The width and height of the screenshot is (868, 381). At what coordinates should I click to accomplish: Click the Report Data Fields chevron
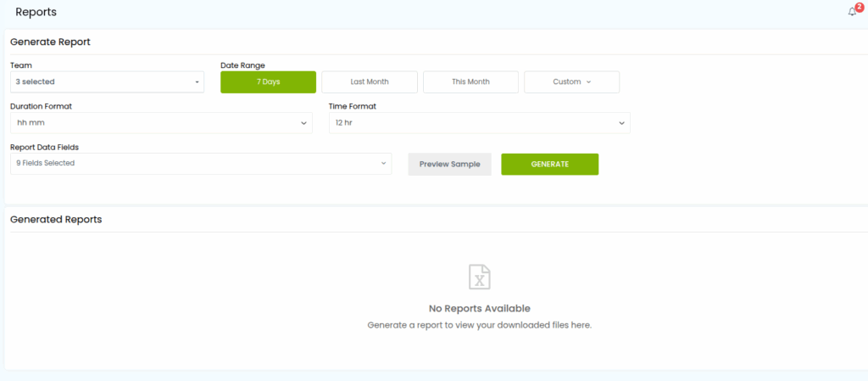(383, 163)
